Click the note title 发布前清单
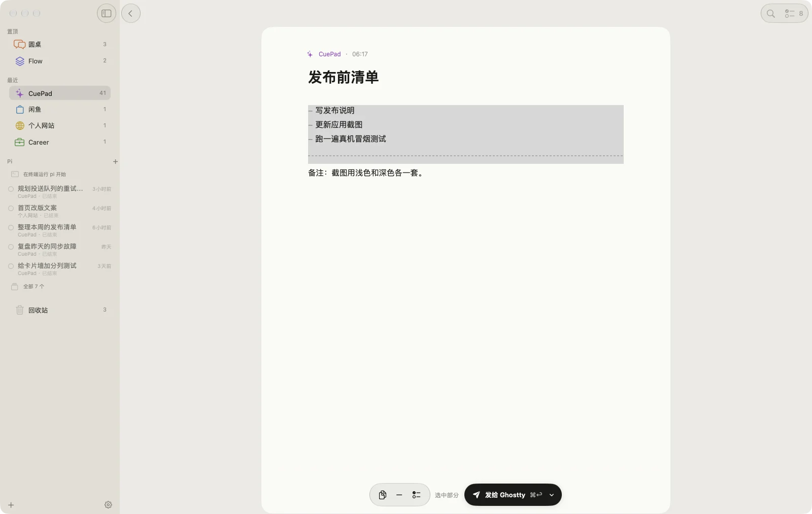This screenshot has height=514, width=812. point(344,78)
